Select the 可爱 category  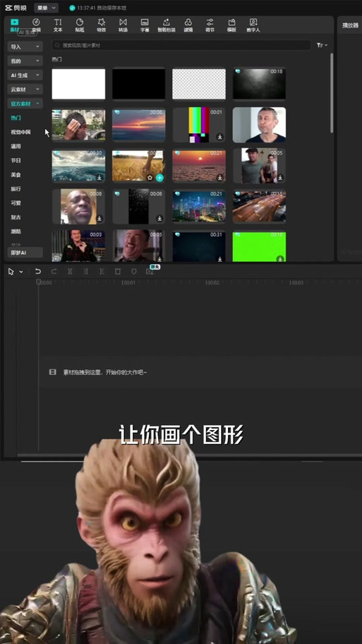pos(16,203)
